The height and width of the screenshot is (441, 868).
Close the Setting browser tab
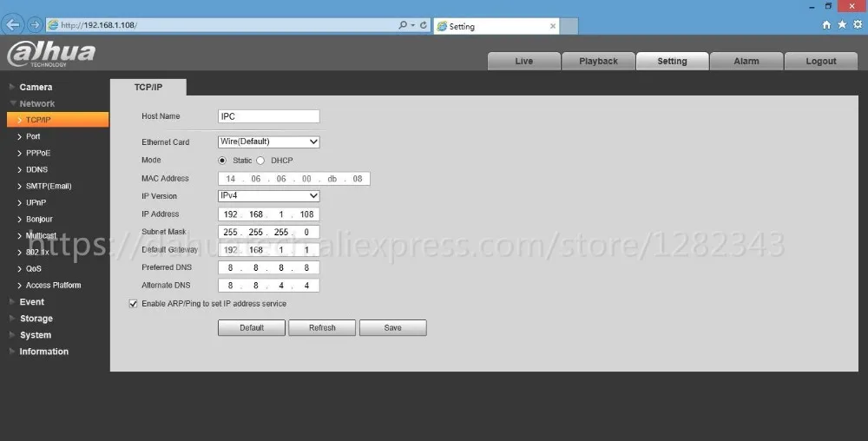coord(552,26)
